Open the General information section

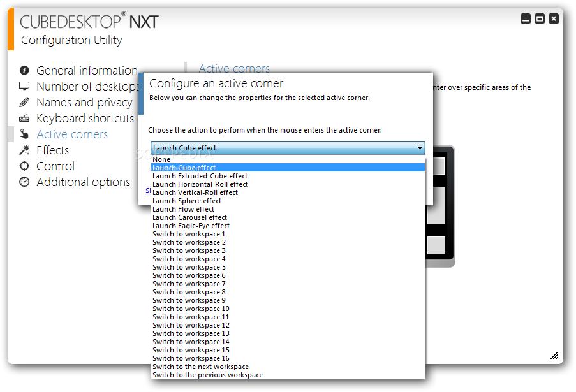tap(87, 70)
